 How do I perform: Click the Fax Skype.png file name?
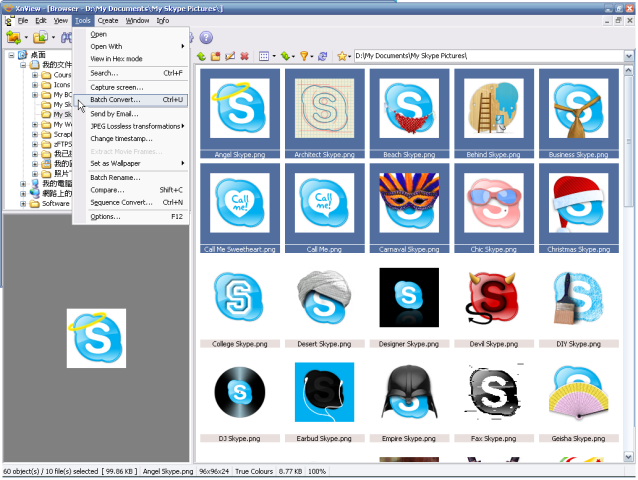(x=494, y=439)
